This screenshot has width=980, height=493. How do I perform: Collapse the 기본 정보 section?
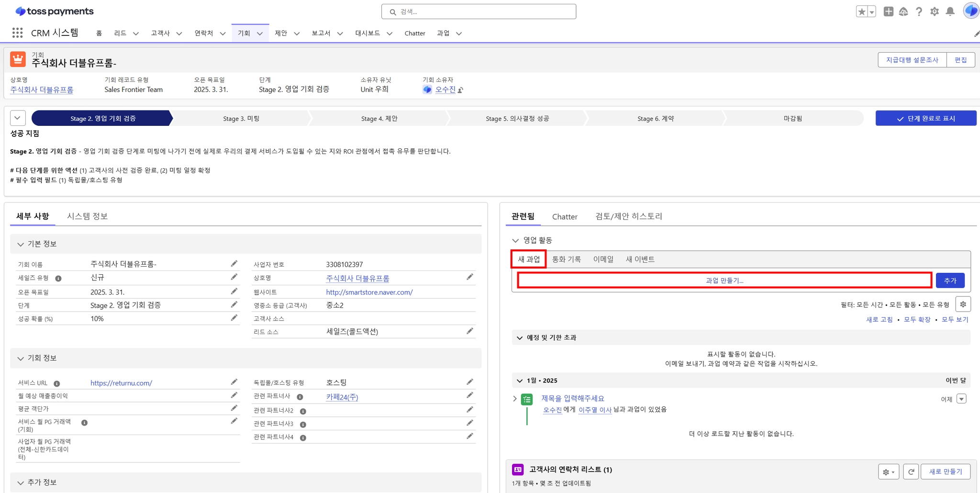click(x=21, y=244)
